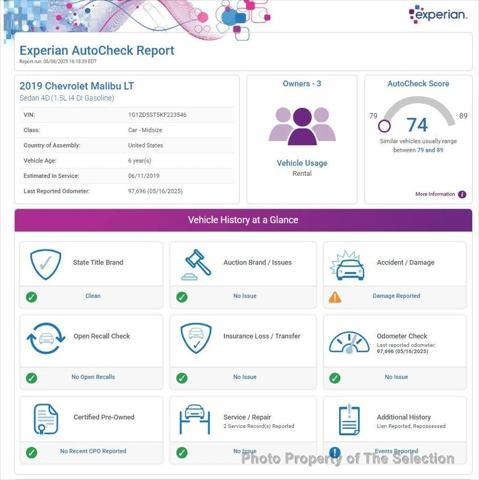Click the 2019 Chevrolet Malibu LT title

click(77, 86)
